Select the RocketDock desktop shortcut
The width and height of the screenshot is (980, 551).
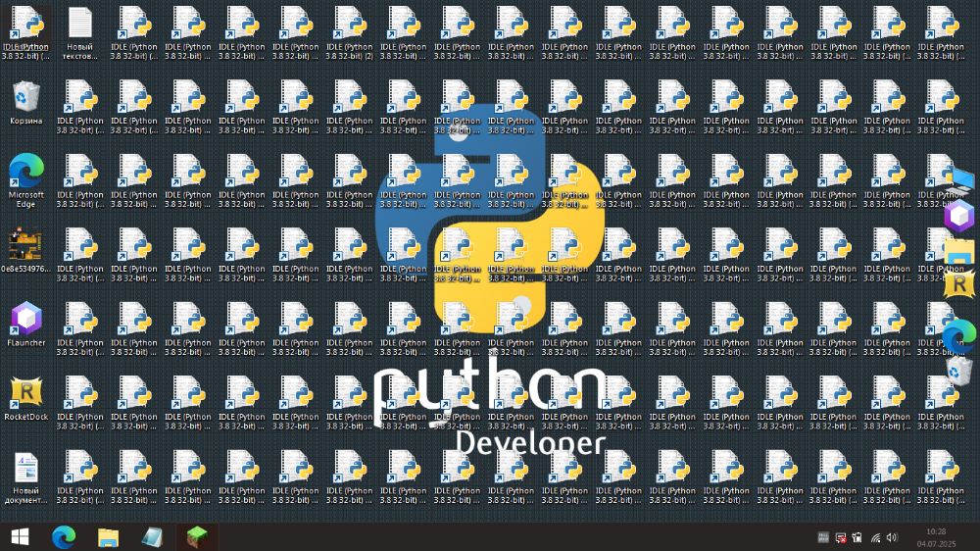25,398
